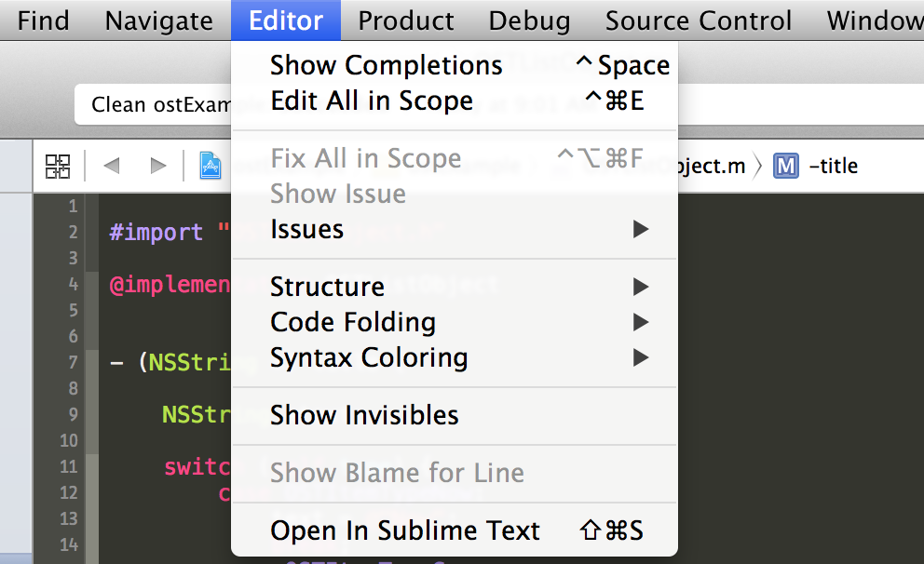
Task: Open the Product menu
Action: coord(406,20)
